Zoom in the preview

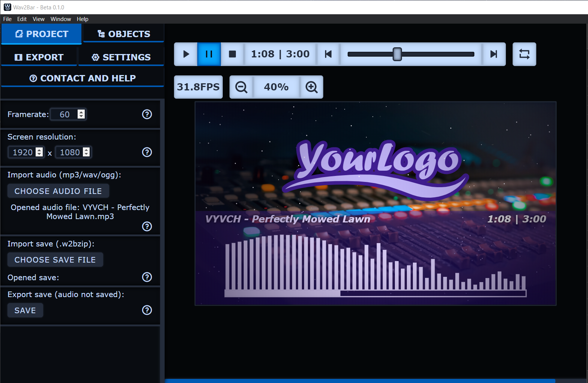point(311,87)
